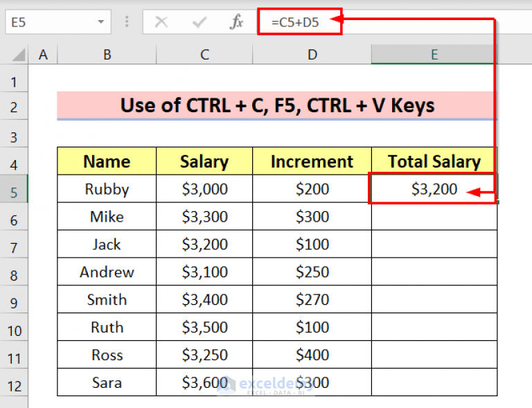Select Ruth's salary cell $3,500

click(x=204, y=327)
